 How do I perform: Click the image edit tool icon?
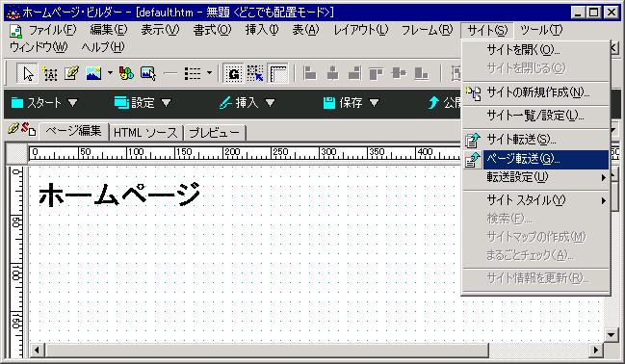pos(148,74)
